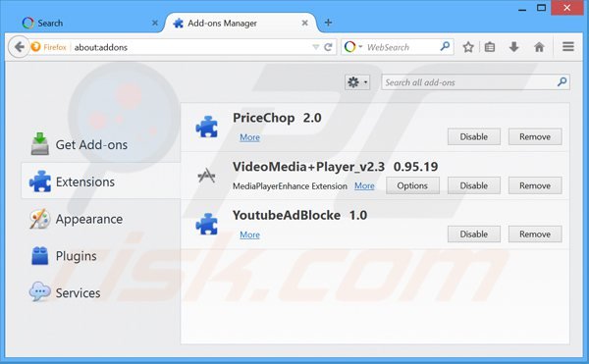Select the PriceChop 2.0 title text
This screenshot has width=589, height=364.
tap(277, 118)
